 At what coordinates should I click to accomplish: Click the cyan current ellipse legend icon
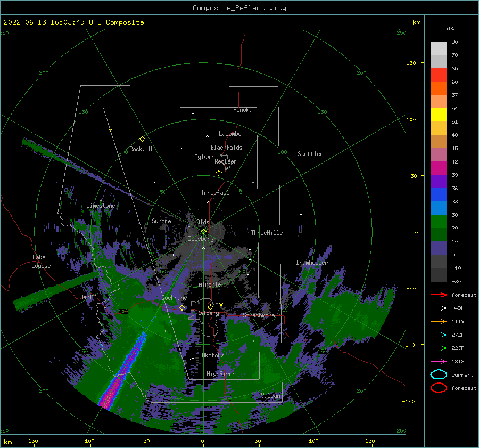point(439,374)
